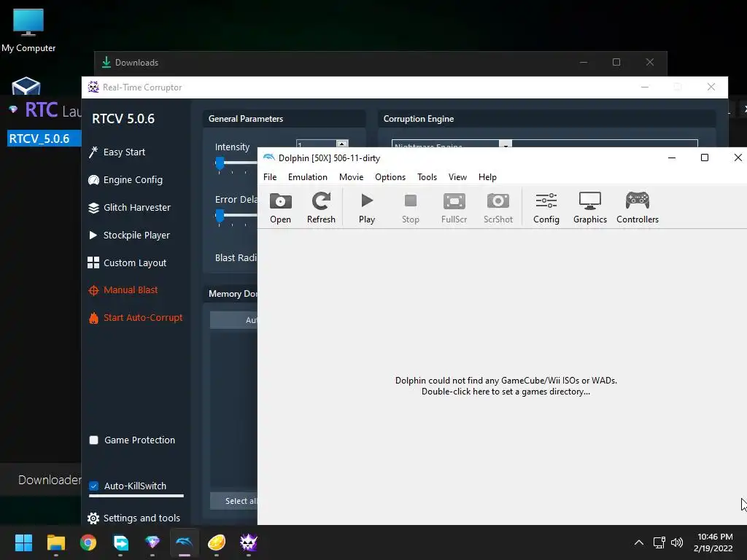
Task: Open Custom Layout in RTCV sidebar
Action: (127, 262)
